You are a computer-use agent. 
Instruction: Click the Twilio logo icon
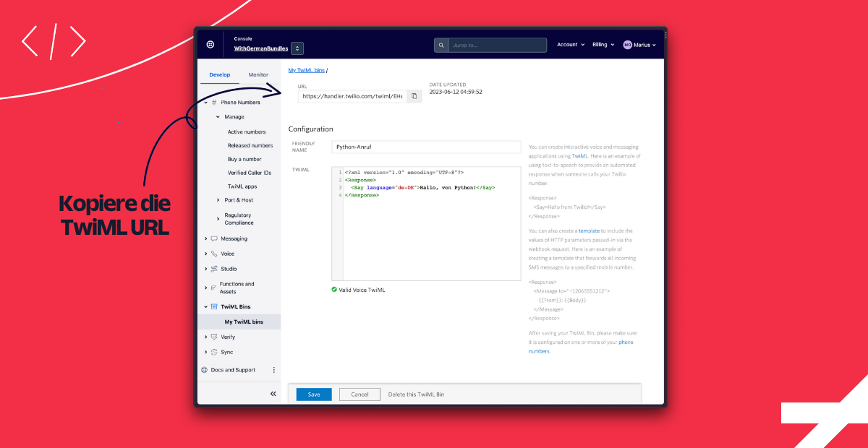210,45
